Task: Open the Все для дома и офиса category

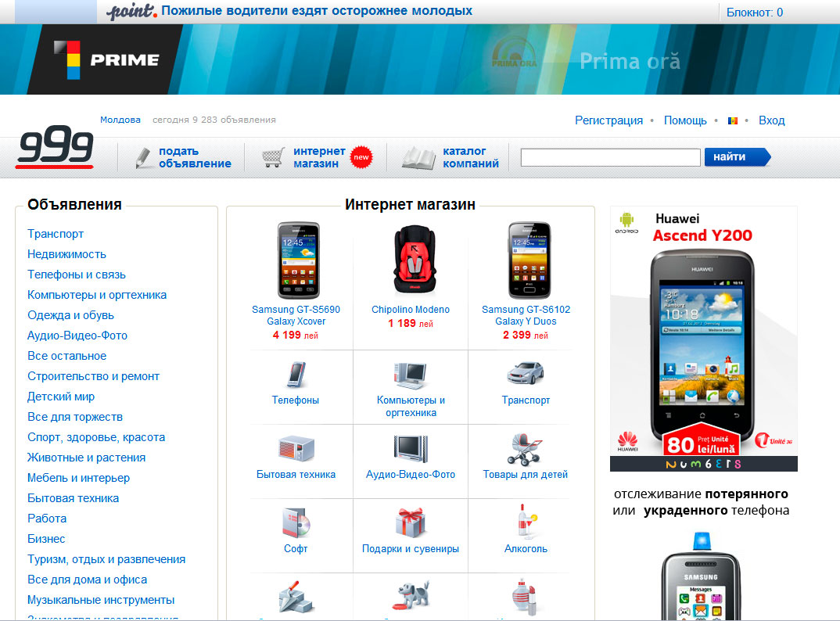Action: coord(88,580)
